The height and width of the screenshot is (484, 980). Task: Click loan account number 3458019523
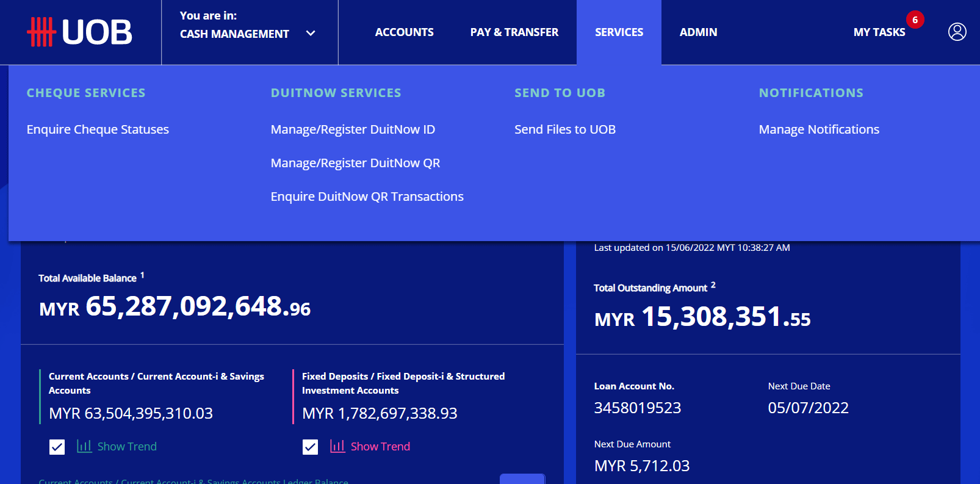pos(638,408)
